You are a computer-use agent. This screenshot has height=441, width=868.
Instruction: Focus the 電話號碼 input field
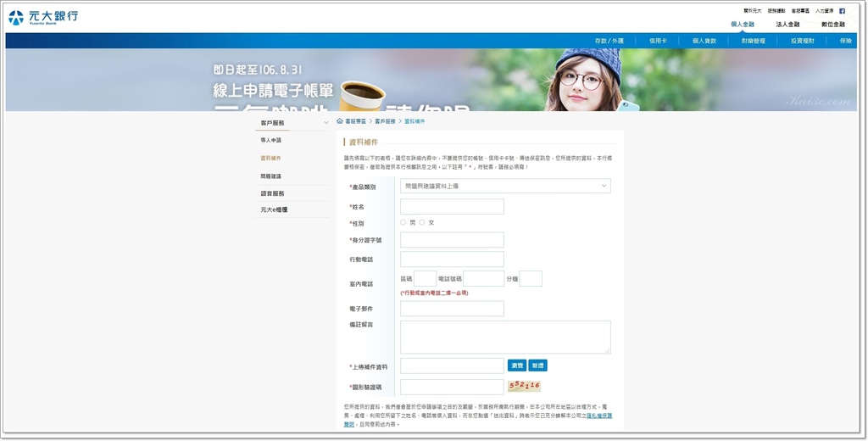tap(483, 279)
